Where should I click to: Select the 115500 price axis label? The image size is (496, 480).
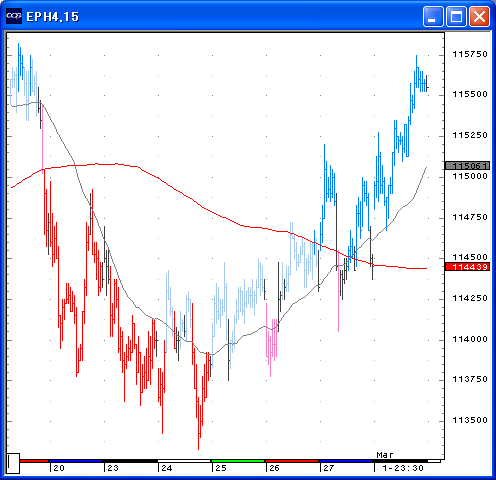(470, 94)
